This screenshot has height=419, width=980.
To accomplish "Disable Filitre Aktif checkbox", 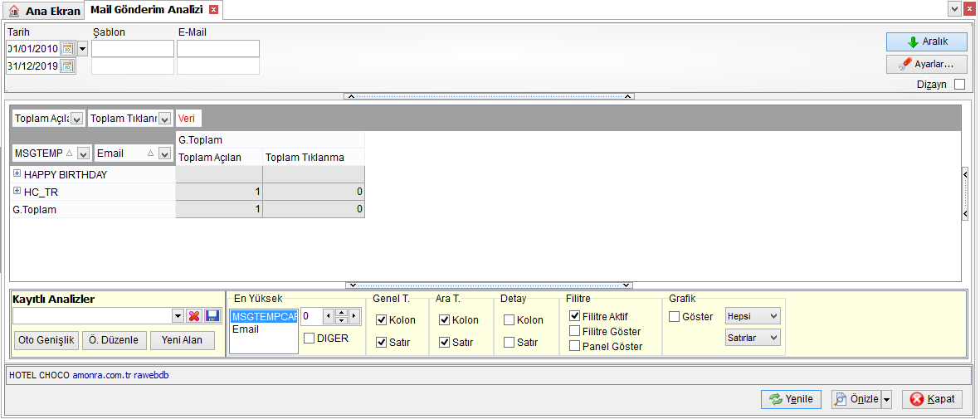I will (x=574, y=316).
